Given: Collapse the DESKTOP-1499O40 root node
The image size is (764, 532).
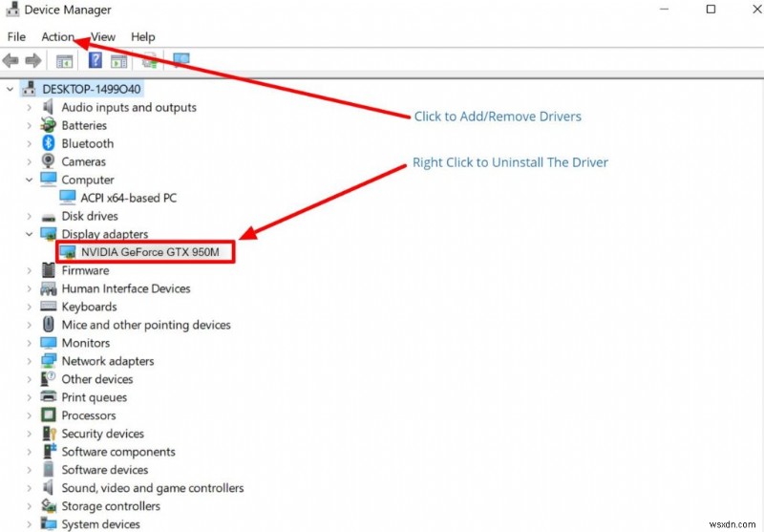Looking at the screenshot, I should (x=10, y=89).
